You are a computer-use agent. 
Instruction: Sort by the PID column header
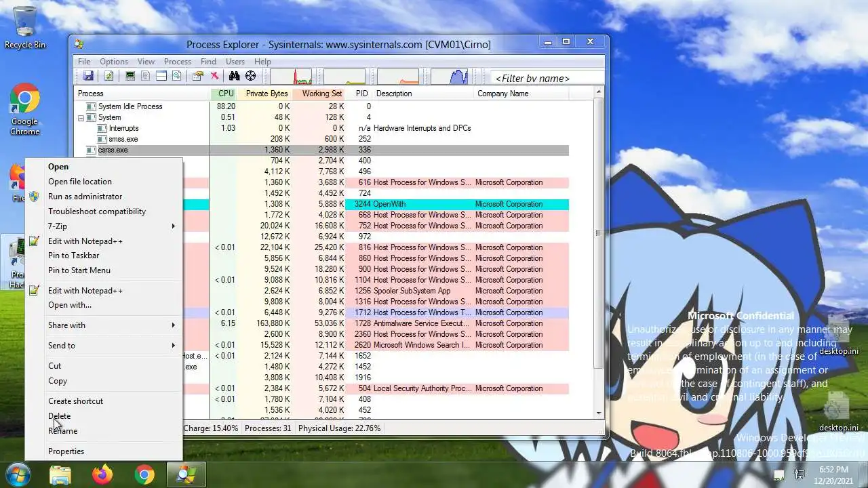360,94
